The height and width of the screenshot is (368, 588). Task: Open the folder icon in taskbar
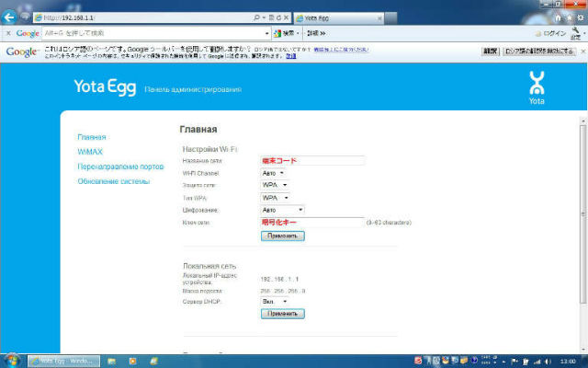pyautogui.click(x=111, y=361)
